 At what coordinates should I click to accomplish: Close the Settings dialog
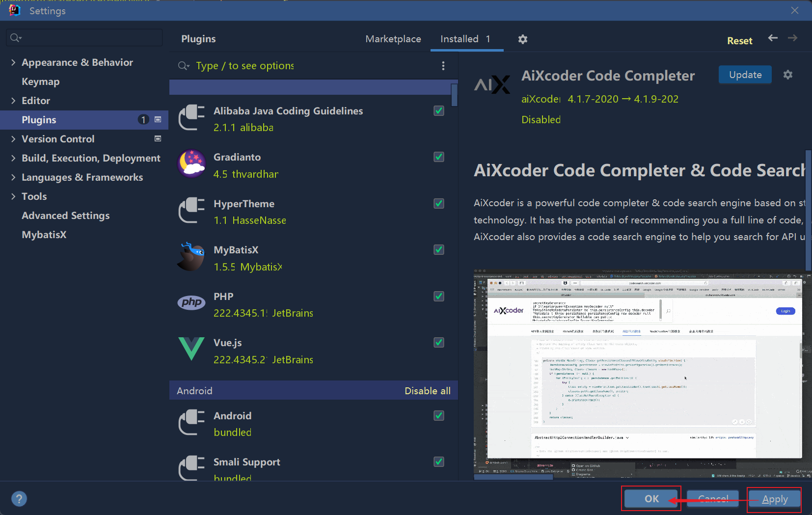[795, 10]
